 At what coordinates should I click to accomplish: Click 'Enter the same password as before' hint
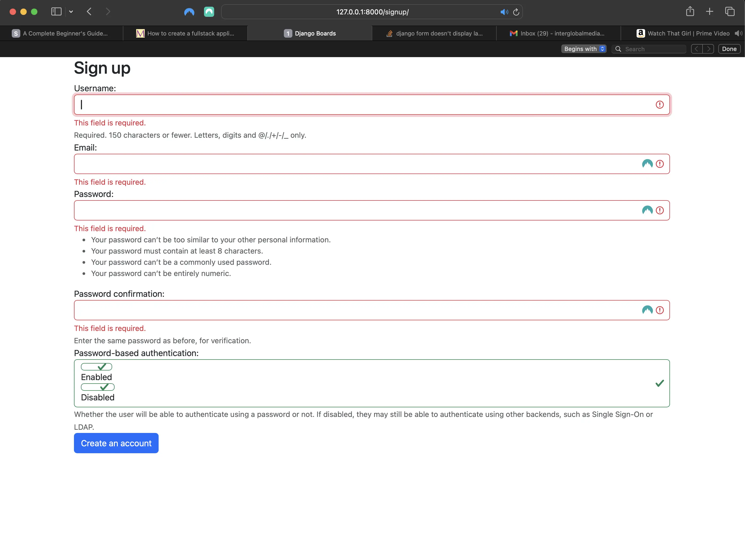(162, 340)
